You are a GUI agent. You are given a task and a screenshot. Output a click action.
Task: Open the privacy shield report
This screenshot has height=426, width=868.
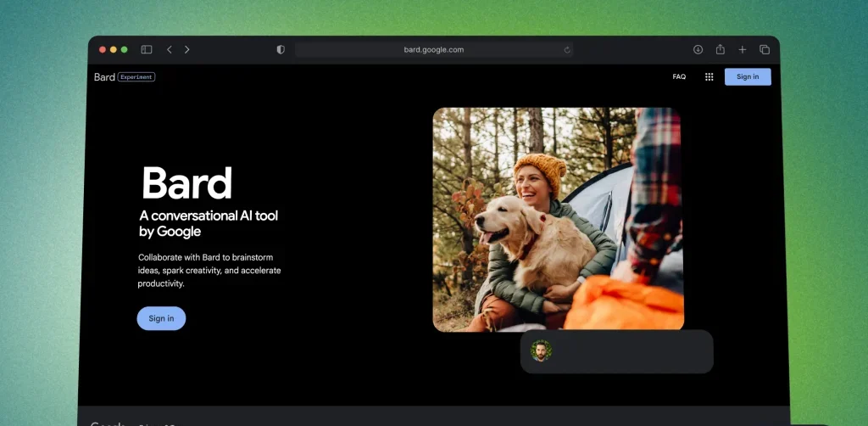tap(281, 50)
